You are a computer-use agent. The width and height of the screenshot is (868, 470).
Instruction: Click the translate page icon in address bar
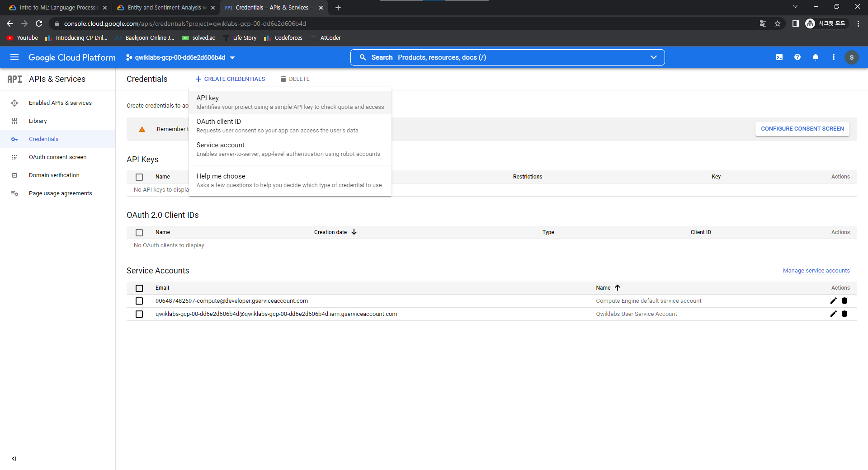pos(763,23)
